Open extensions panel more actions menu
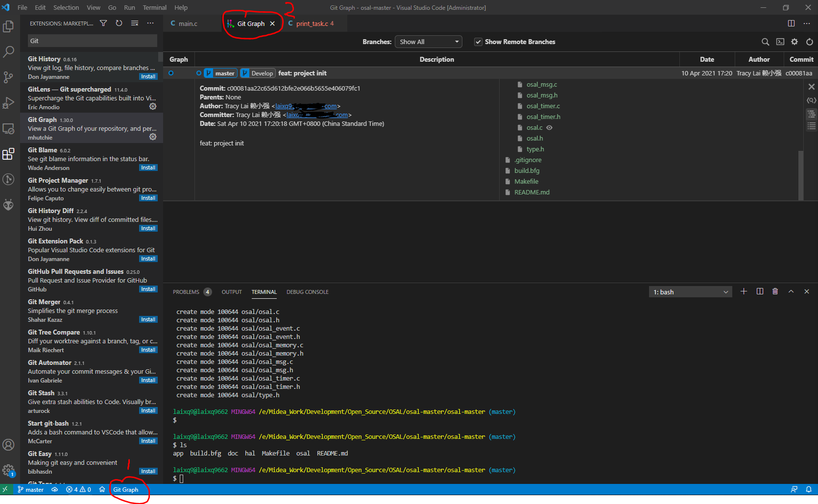Screen dimensions: 818x504 tap(150, 23)
